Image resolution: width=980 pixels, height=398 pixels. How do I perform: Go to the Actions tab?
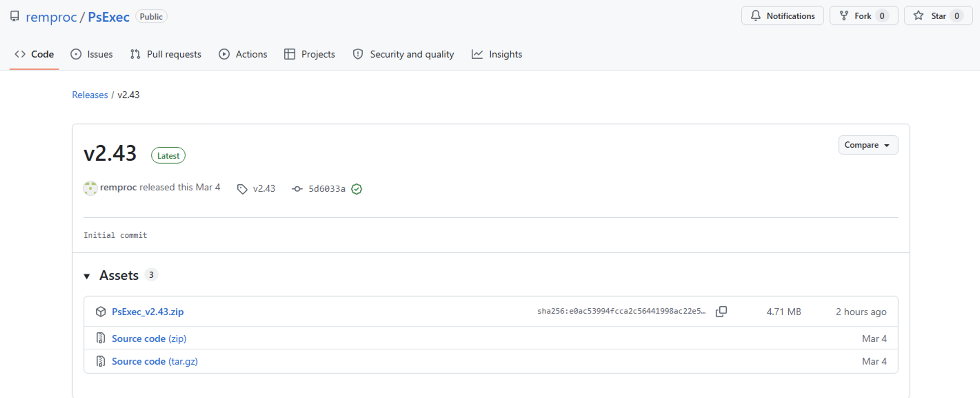coord(243,54)
